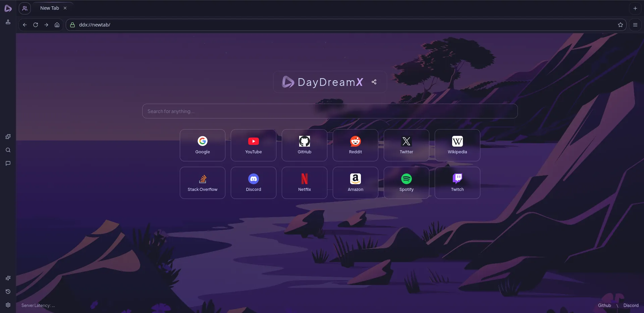Image resolution: width=644 pixels, height=313 pixels.
Task: Go back with the left arrow
Action: (25, 25)
